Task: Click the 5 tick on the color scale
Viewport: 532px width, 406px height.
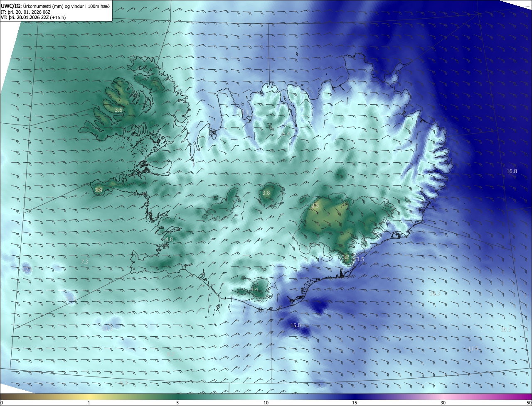Action: click(177, 403)
